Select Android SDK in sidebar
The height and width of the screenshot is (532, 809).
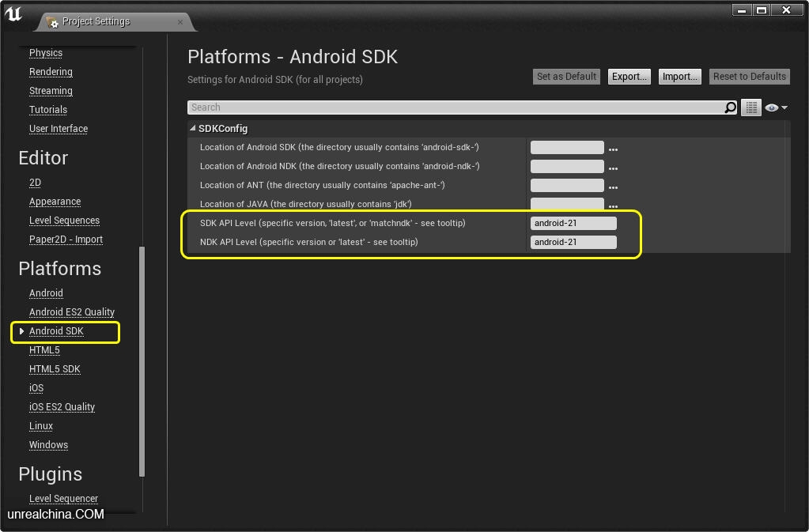pyautogui.click(x=56, y=331)
